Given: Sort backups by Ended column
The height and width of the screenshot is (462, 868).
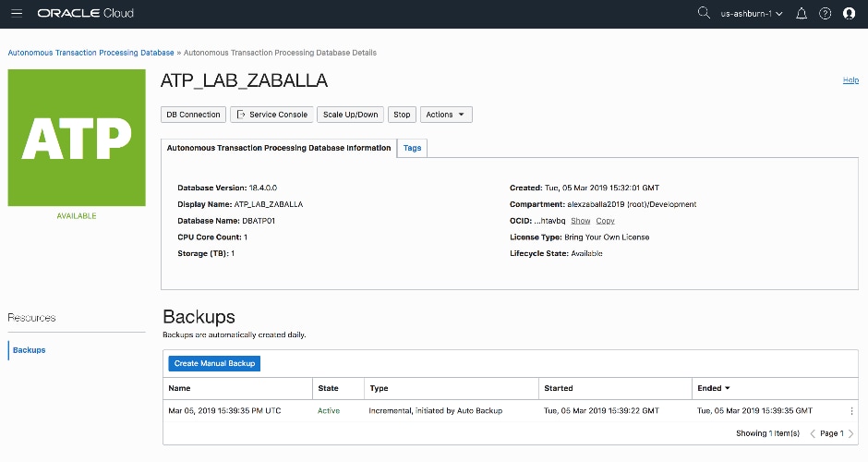Looking at the screenshot, I should click(x=714, y=388).
